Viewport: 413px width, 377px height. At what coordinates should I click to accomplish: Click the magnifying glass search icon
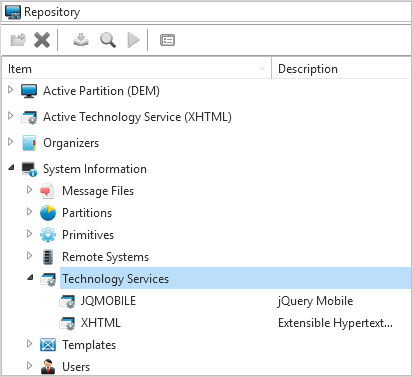108,40
